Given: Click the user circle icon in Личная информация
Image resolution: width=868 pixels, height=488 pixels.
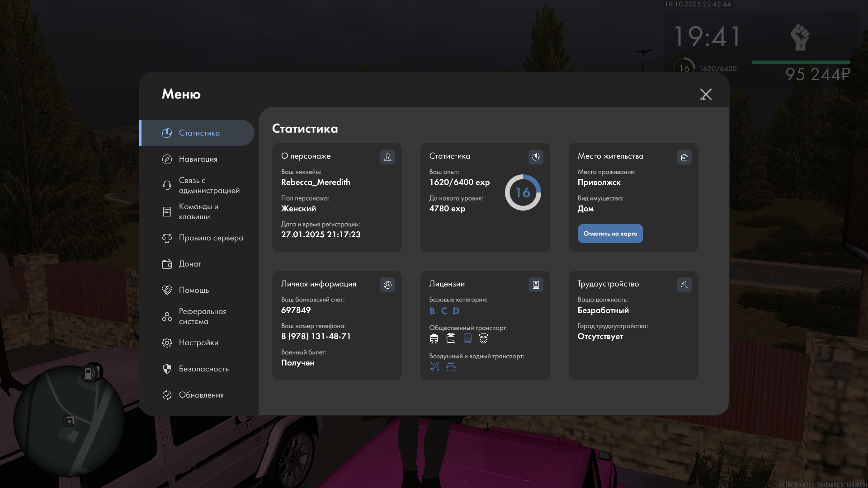Looking at the screenshot, I should tap(387, 285).
